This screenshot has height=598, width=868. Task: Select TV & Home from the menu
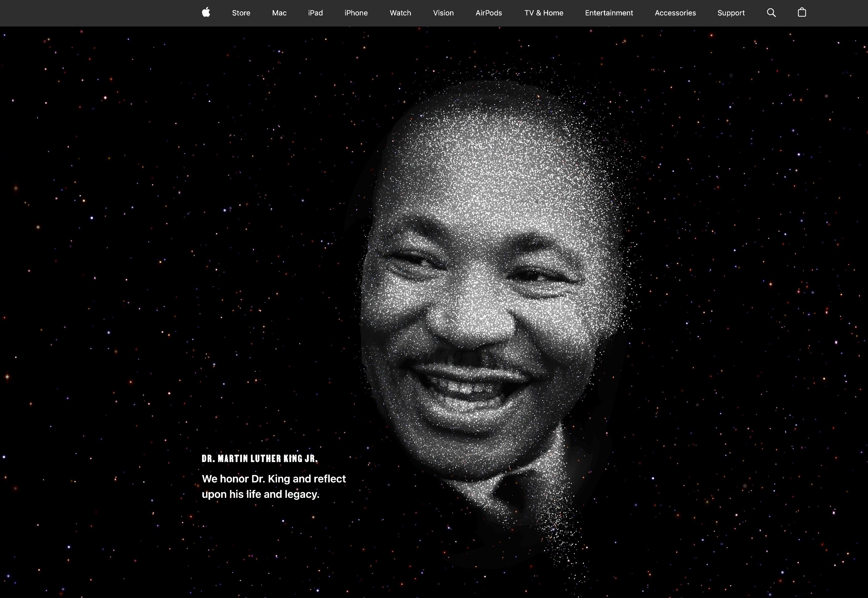pyautogui.click(x=544, y=13)
